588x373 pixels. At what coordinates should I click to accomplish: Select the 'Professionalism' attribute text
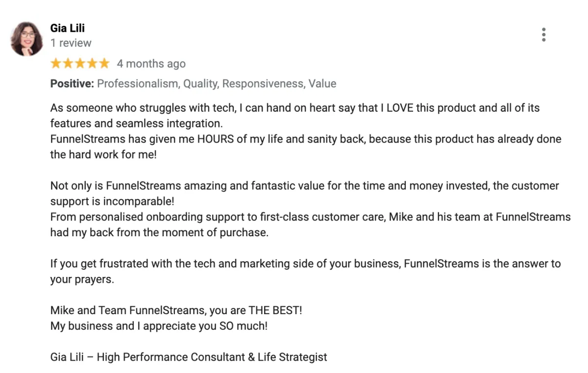(139, 84)
